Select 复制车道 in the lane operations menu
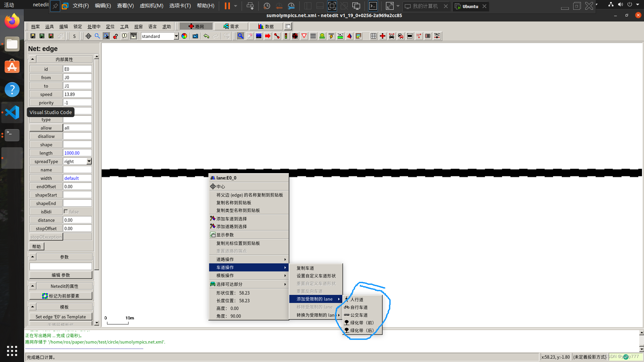 tap(316, 268)
